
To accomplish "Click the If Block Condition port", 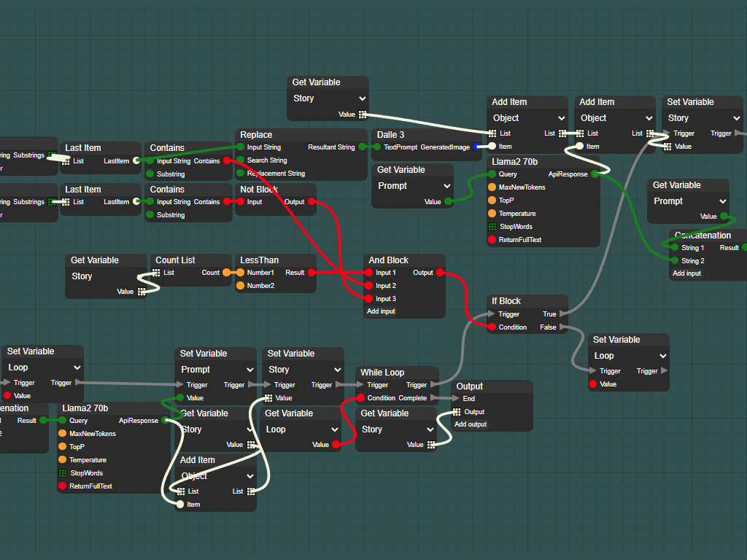I will click(x=492, y=327).
